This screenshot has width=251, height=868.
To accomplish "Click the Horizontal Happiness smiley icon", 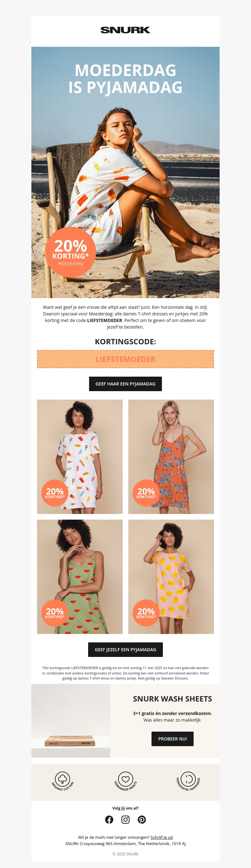I will [188, 781].
